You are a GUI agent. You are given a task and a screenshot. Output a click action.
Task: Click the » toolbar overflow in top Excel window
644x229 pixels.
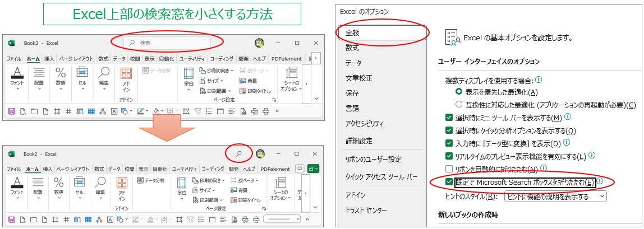coord(277,111)
